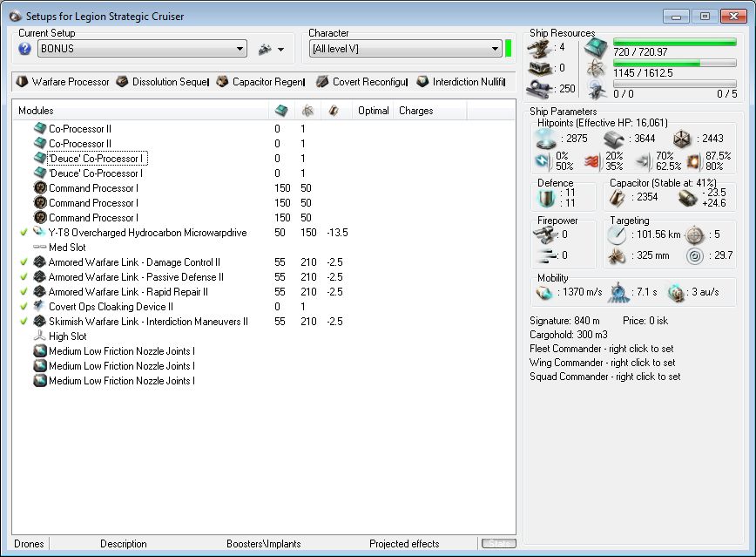756x557 pixels.
Task: Select the Covert Reconfiguration subsystem icon
Action: click(x=322, y=82)
